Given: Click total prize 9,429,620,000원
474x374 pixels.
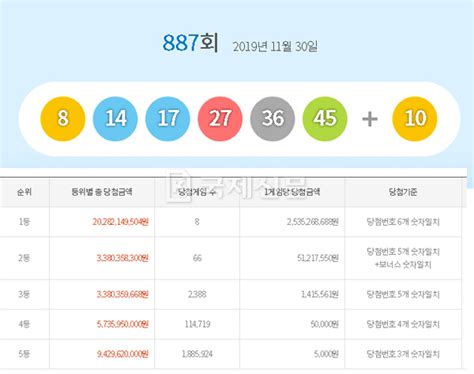Looking at the screenshot, I should pos(123,354).
